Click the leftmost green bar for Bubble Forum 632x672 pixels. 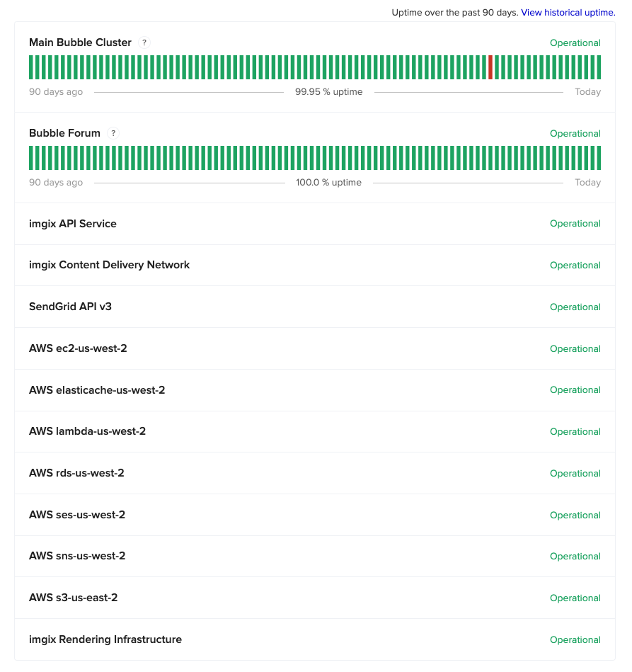(31, 157)
